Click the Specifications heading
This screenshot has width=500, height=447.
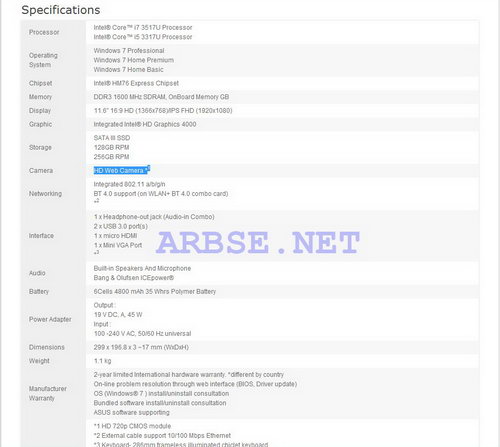(x=61, y=10)
